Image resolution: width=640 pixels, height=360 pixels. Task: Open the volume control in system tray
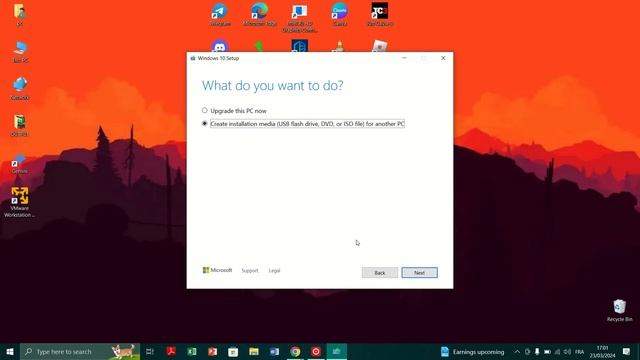(567, 351)
